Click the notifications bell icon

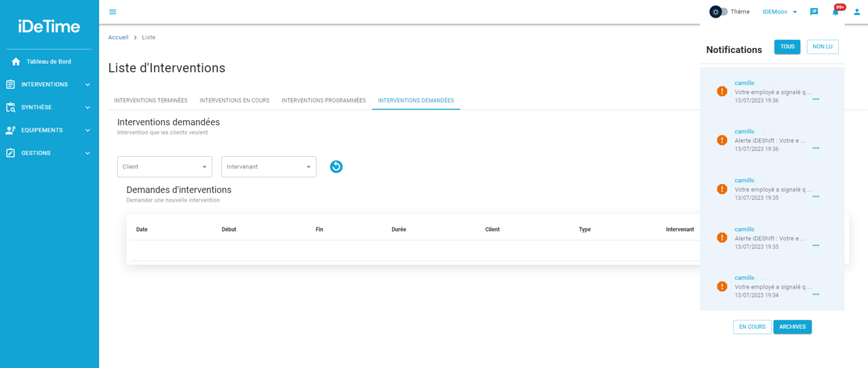[835, 12]
